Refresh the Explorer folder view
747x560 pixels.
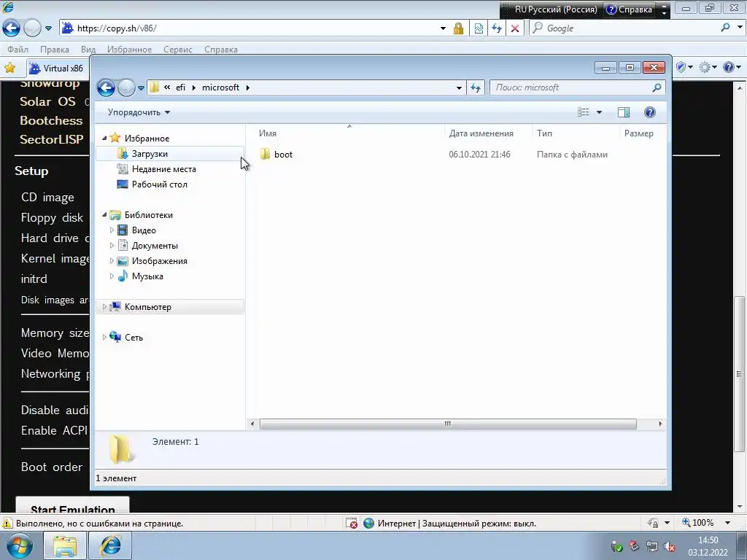[476, 87]
